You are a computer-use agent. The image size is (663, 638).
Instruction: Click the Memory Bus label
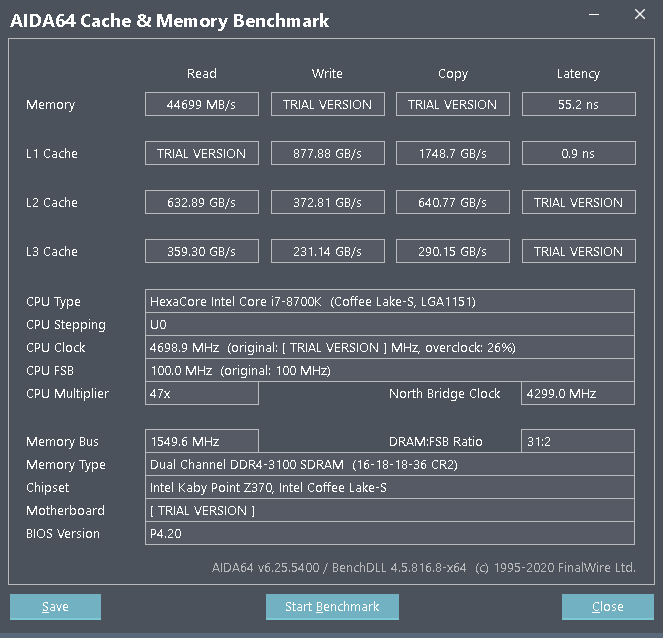point(62,442)
